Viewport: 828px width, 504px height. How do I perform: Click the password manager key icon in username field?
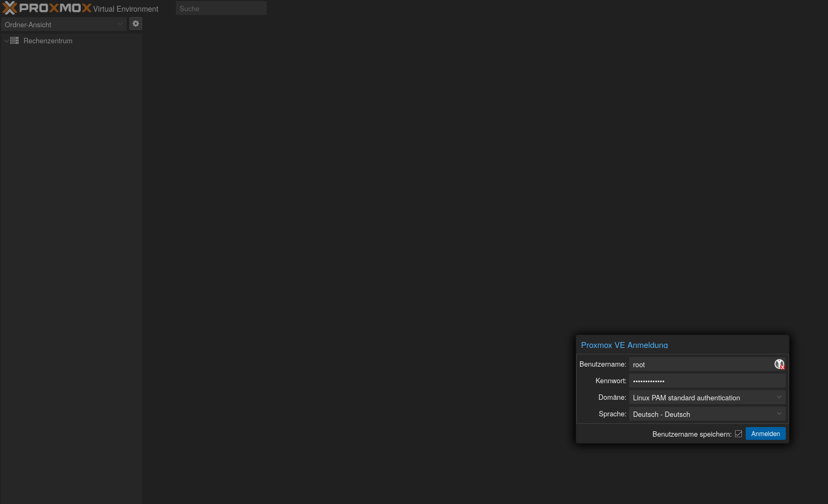779,365
